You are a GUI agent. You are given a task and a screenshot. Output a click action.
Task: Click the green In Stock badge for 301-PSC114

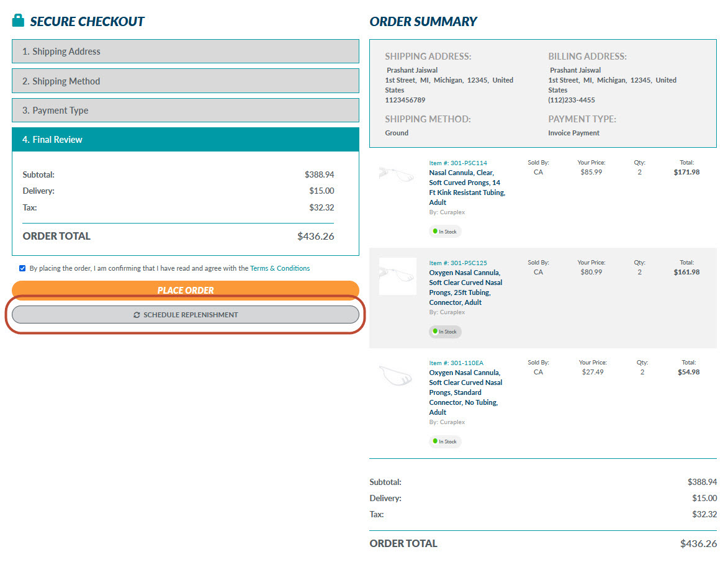click(445, 232)
